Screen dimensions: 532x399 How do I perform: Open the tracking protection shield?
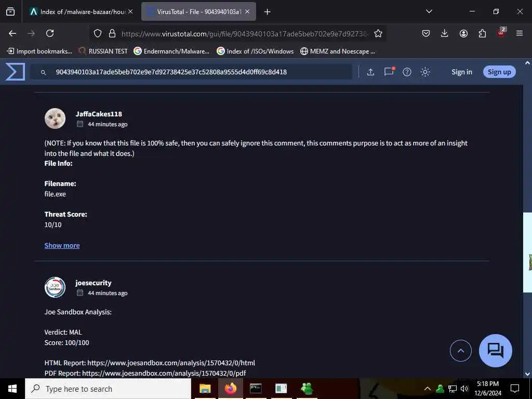click(x=98, y=33)
